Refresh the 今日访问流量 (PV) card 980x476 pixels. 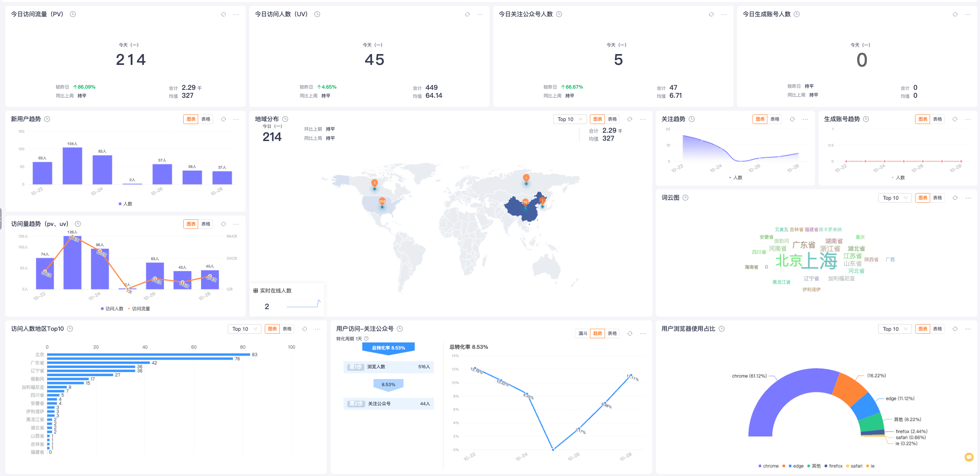(224, 15)
